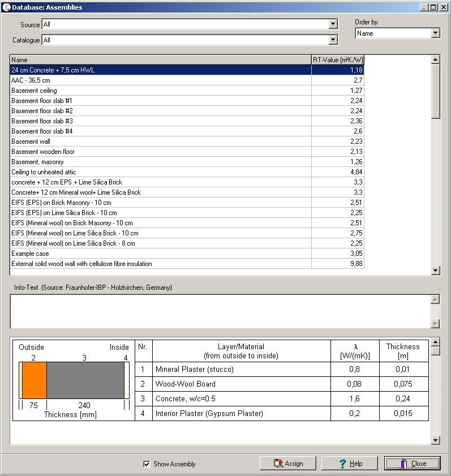
Task: Sort by the Name column header
Action: pyautogui.click(x=161, y=60)
